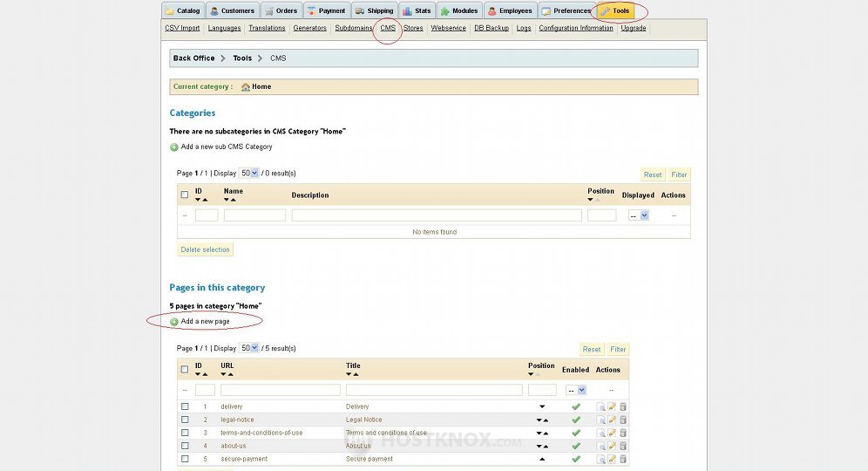This screenshot has height=471, width=868.
Task: Sort categories by Name ascending arrow
Action: coord(234,200)
